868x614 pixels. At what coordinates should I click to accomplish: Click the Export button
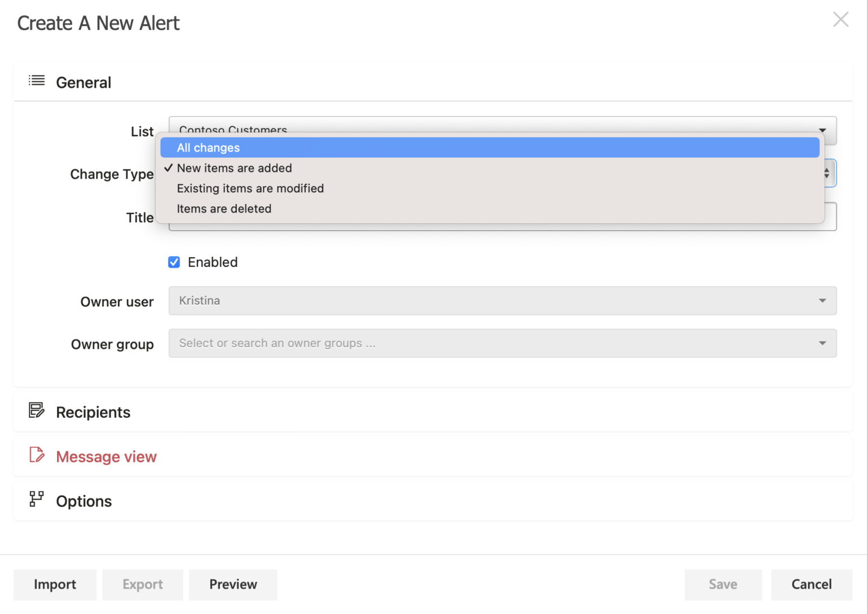[x=142, y=585]
